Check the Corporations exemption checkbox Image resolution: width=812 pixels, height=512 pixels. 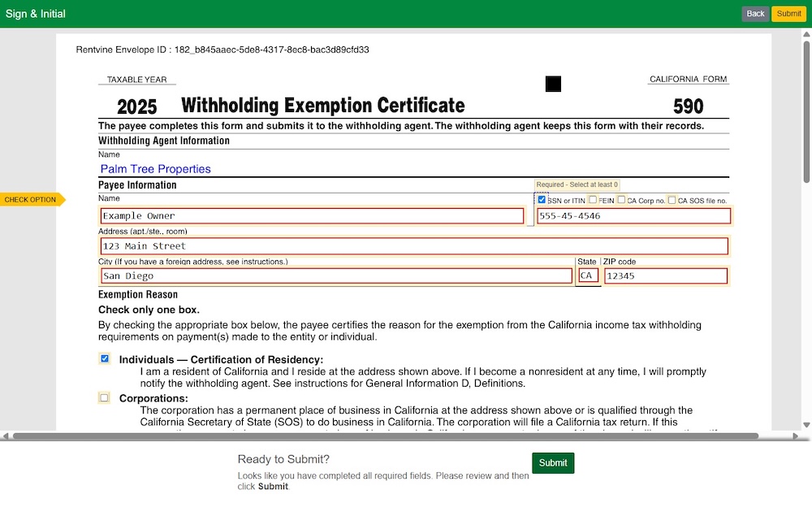coord(105,397)
